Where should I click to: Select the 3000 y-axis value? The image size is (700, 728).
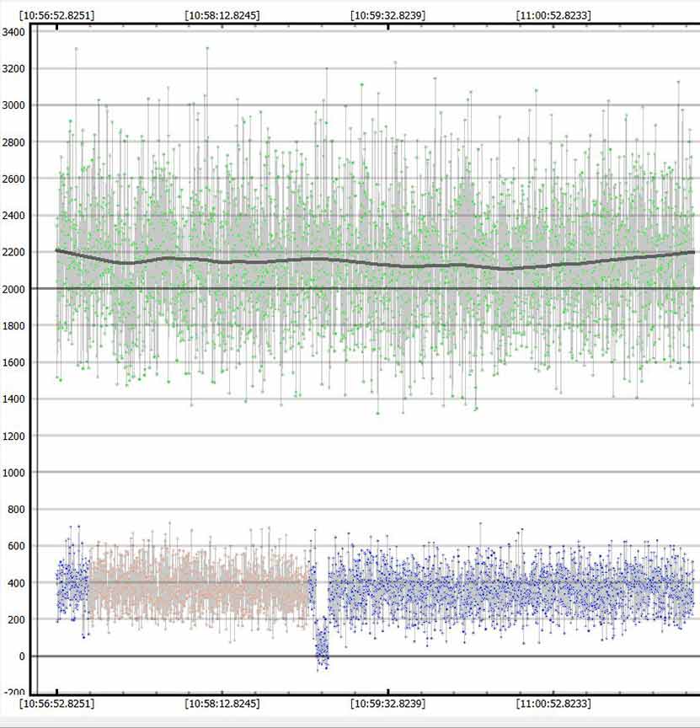(x=13, y=105)
